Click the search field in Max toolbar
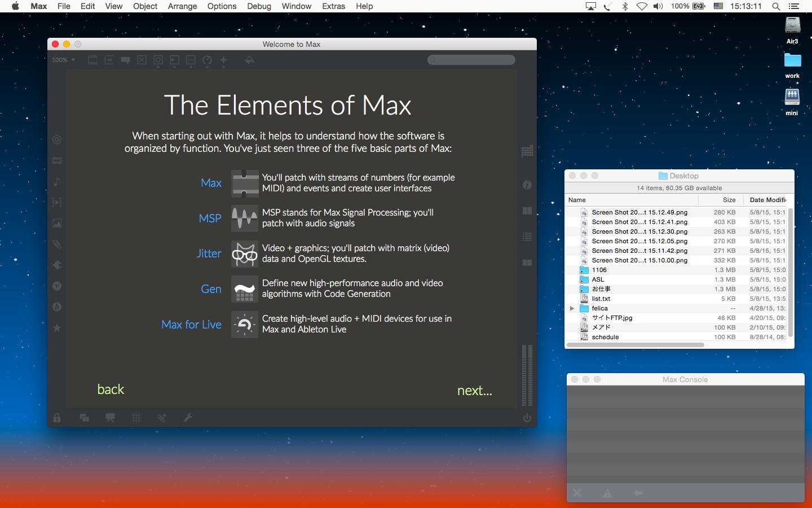Image resolution: width=812 pixels, height=508 pixels. point(471,60)
